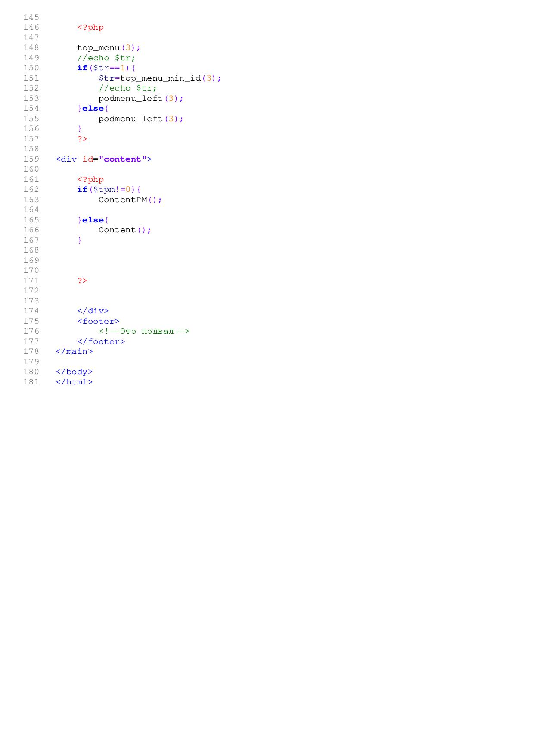This screenshot has width=534, height=756.
Task: Place cursor on if($tpm!=0) statement
Action: [x=109, y=189]
